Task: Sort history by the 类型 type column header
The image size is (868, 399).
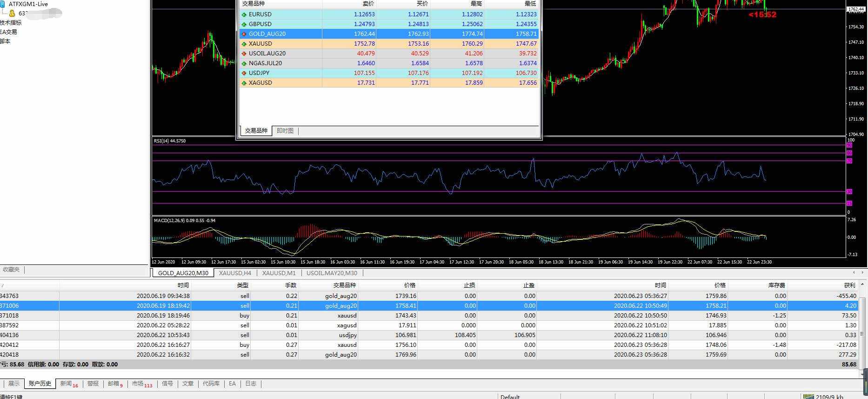Action: (242, 285)
